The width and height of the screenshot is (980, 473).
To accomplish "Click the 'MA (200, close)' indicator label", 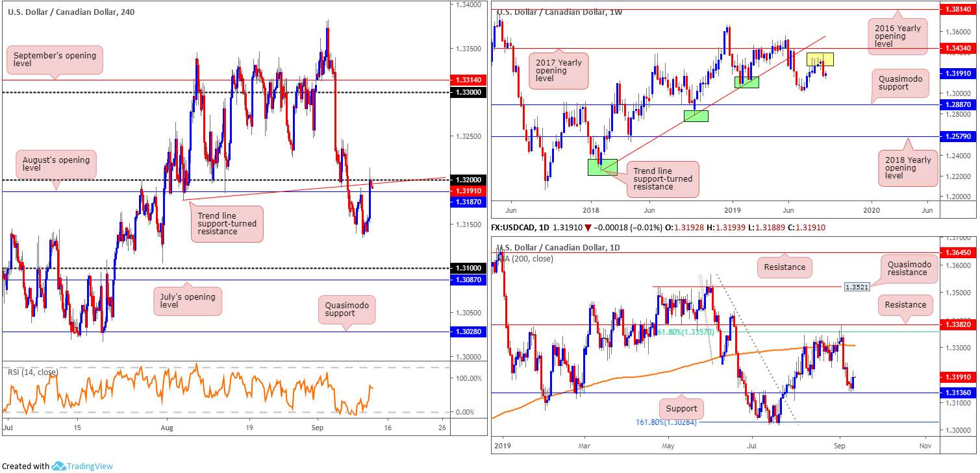I will click(x=527, y=258).
